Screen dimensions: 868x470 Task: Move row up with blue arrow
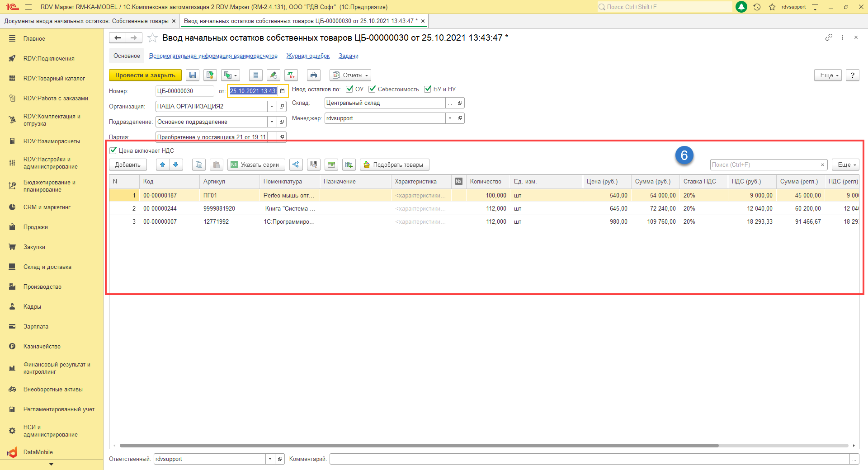(x=163, y=164)
